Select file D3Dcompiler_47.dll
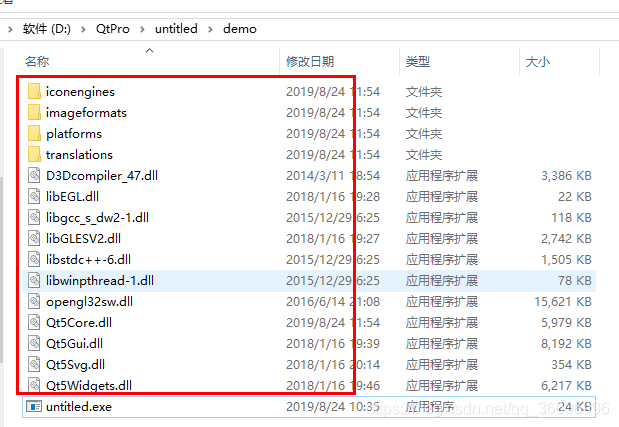The height and width of the screenshot is (427, 619). click(x=102, y=176)
